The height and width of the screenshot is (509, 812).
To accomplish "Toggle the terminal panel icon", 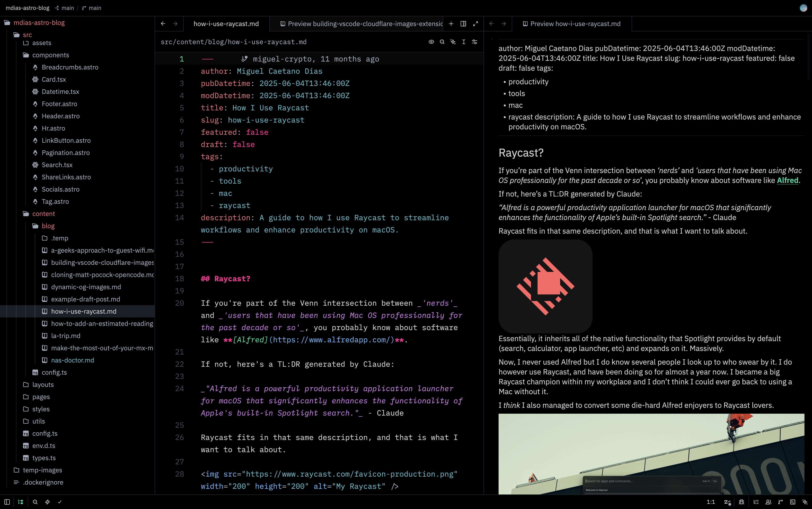I will (x=793, y=502).
